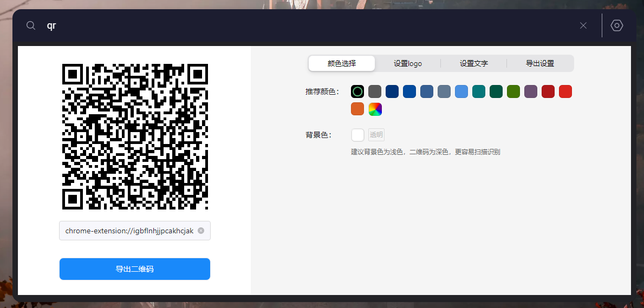The height and width of the screenshot is (308, 644).
Task: Switch to the 设置logo tab
Action: 408,64
